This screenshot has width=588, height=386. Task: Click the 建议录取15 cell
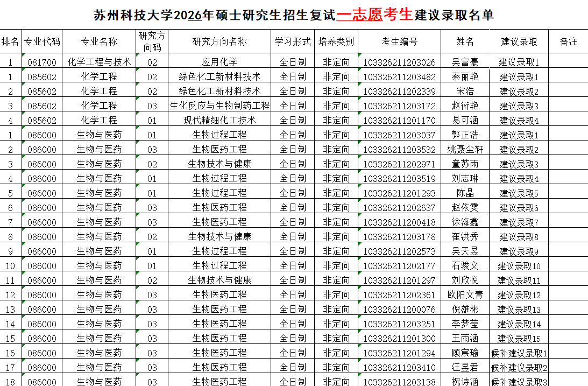[519, 339]
